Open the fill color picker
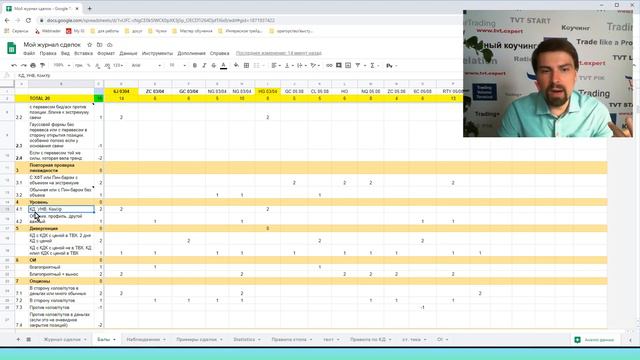 pos(236,65)
